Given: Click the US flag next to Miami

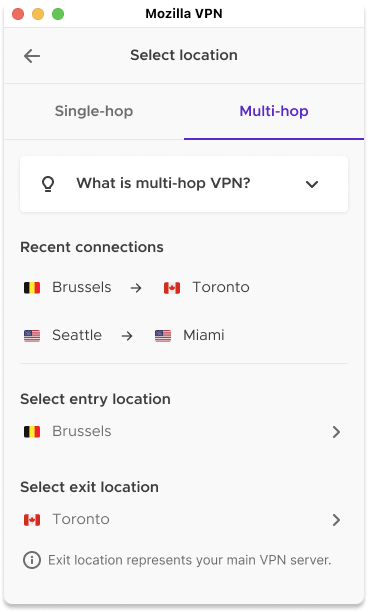Looking at the screenshot, I should coord(163,336).
